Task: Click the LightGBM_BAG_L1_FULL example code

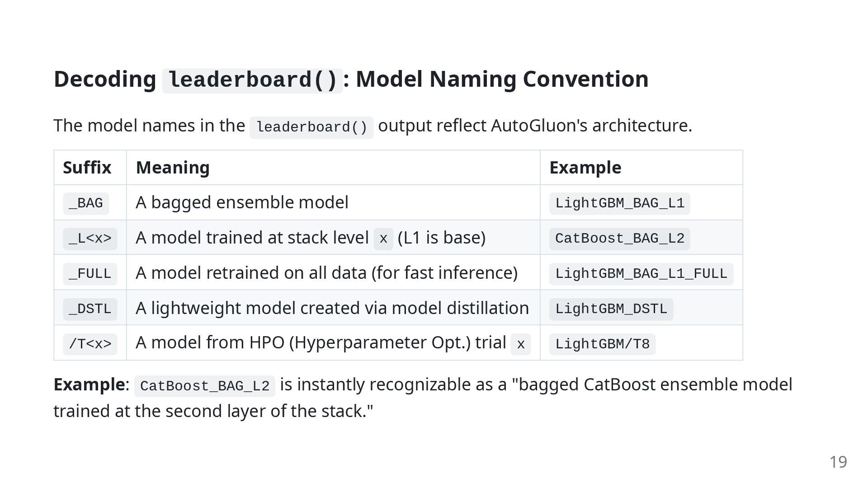Action: pyautogui.click(x=641, y=274)
